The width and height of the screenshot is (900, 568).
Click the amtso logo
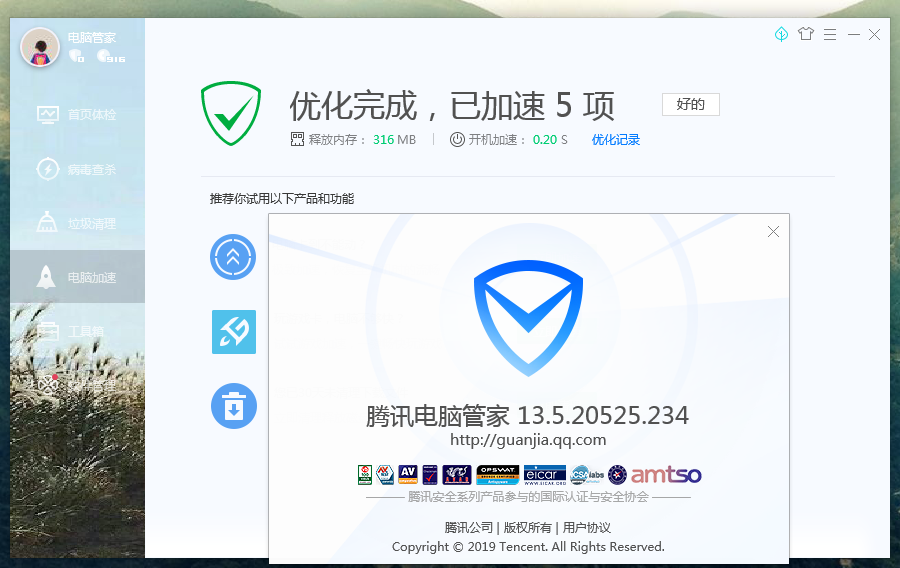[x=666, y=475]
